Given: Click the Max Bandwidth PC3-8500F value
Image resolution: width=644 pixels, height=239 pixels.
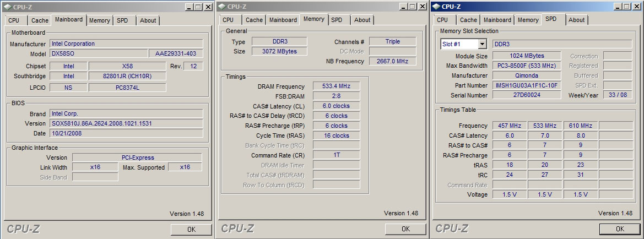Looking at the screenshot, I should (527, 66).
